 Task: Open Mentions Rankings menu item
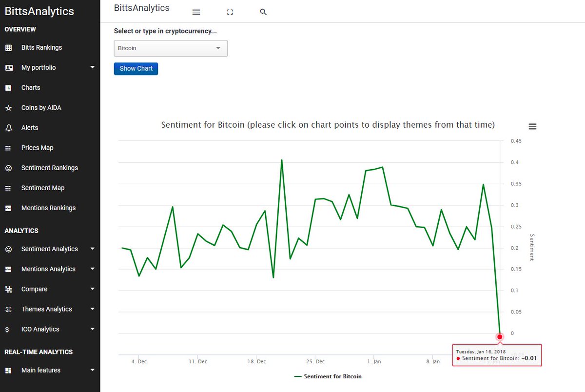49,208
